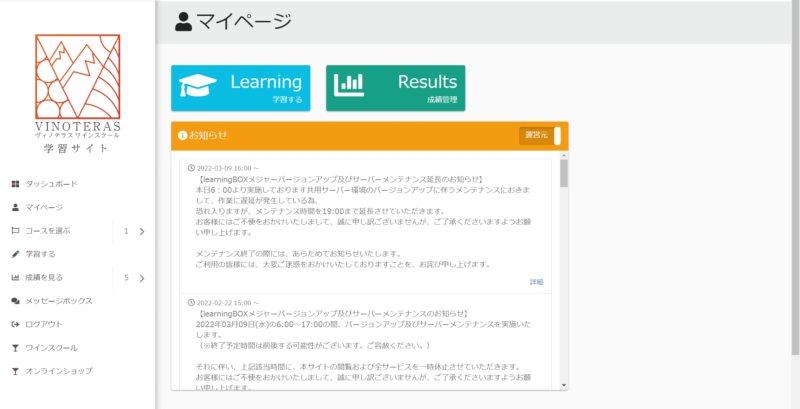
Task: Click the badge number 1 beside コースを選ぶ
Action: point(126,232)
